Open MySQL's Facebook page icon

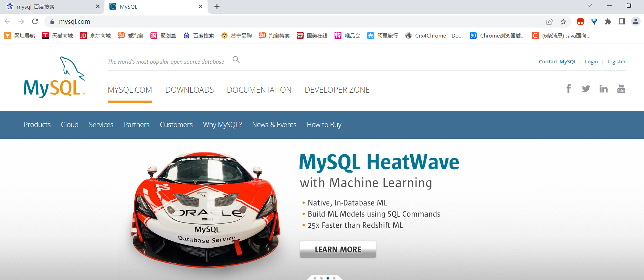pyautogui.click(x=569, y=89)
